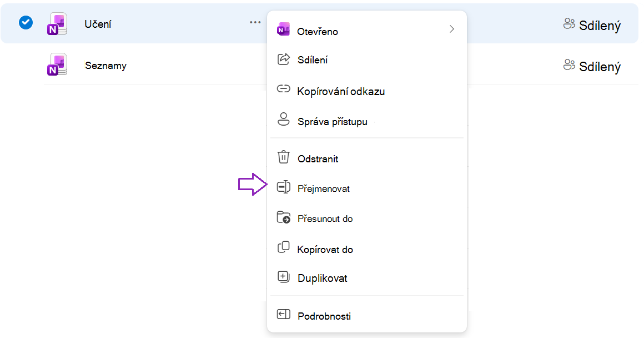Viewport: 644px width, 338px height.
Task: Click Sdílený status in the Učení row
Action: point(600,26)
